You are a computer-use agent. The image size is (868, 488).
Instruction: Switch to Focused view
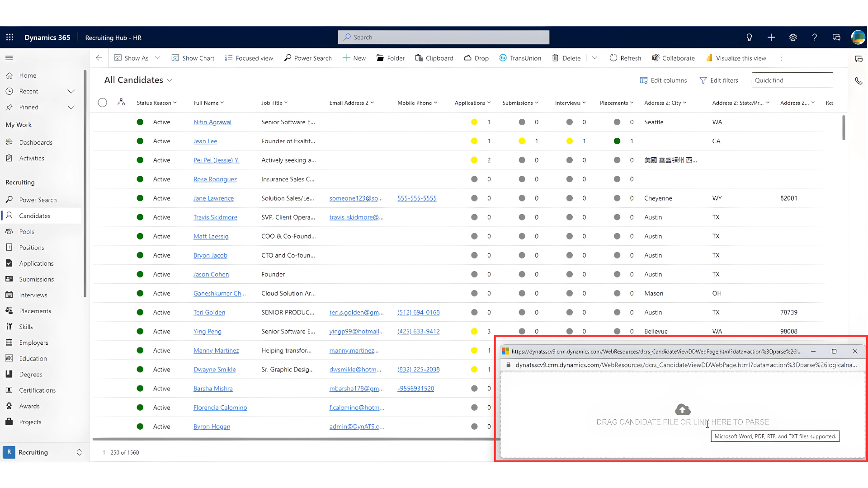coord(249,58)
